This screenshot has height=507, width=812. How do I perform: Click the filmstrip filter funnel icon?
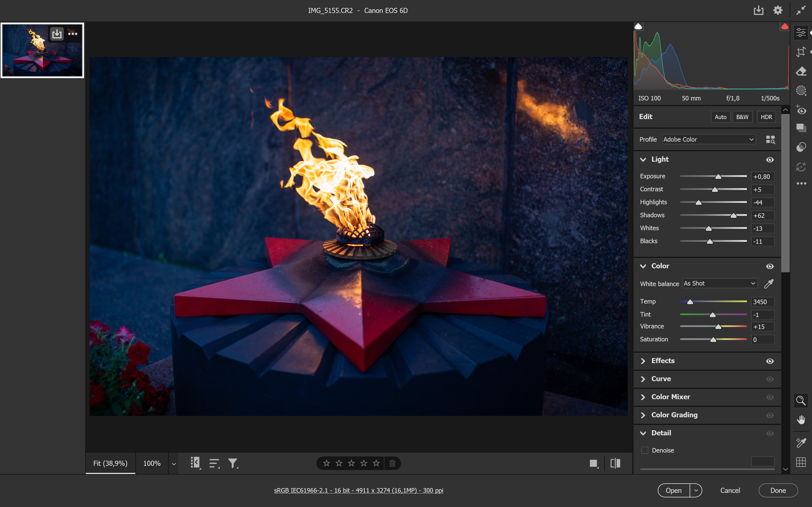[233, 463]
